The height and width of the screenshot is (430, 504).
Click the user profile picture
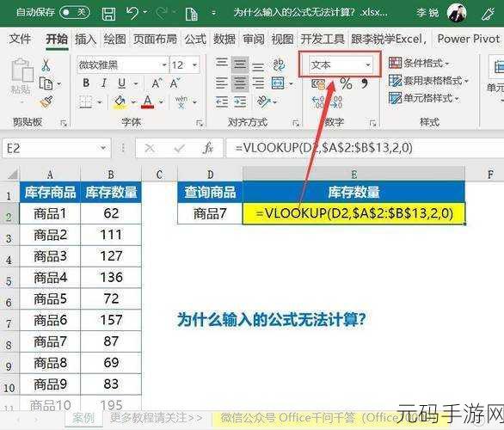click(x=457, y=13)
